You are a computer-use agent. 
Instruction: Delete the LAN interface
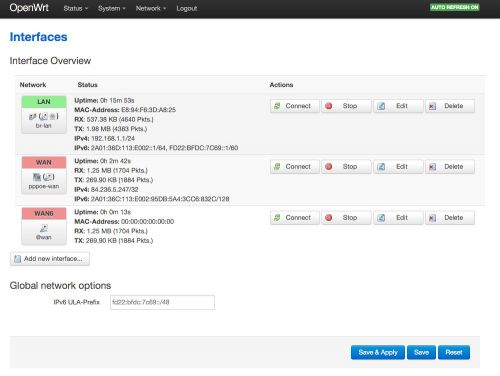coord(450,106)
